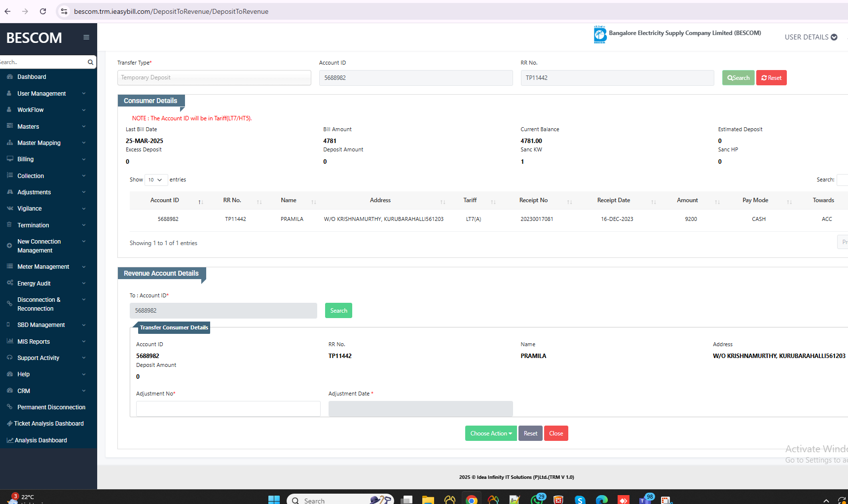Open Choose Action dropdown button
This screenshot has height=504, width=848.
click(x=491, y=433)
